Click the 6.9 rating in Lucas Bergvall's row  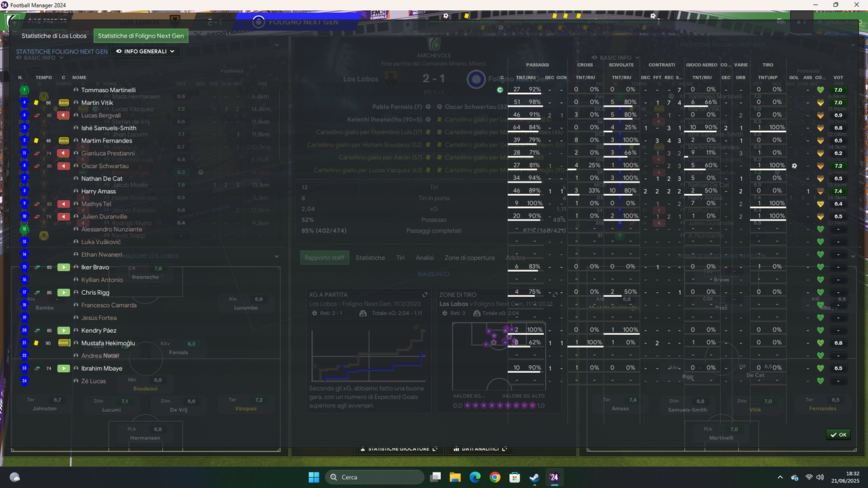(838, 115)
